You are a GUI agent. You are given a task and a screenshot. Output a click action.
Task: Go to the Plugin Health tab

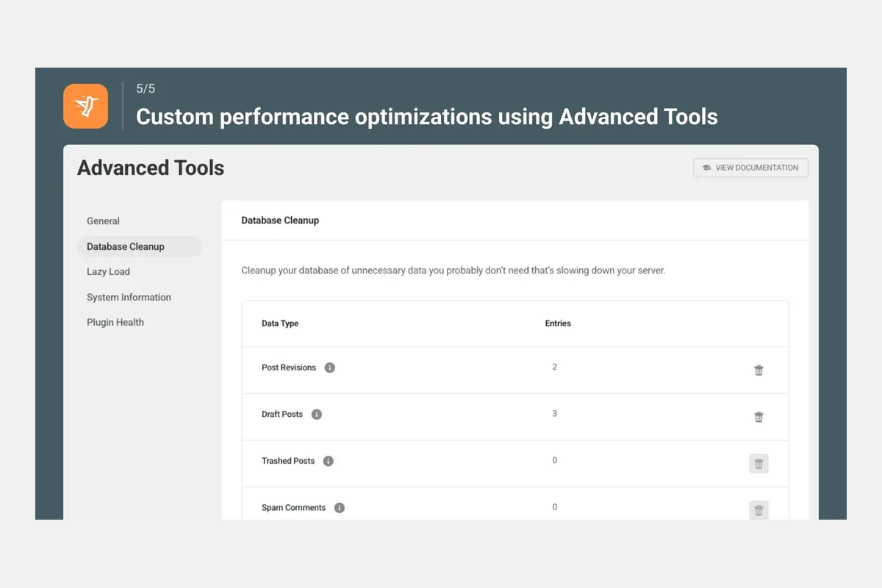[115, 322]
